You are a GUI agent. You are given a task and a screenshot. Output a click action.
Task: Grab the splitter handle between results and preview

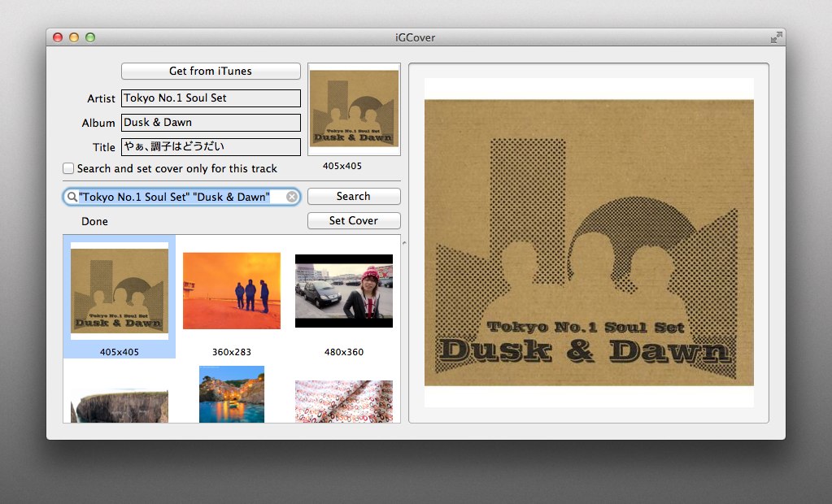tap(404, 243)
